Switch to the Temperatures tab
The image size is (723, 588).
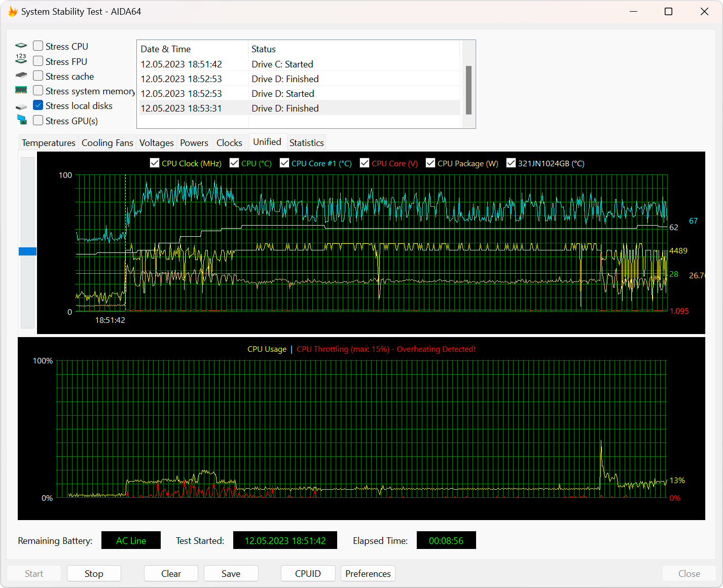coord(48,143)
